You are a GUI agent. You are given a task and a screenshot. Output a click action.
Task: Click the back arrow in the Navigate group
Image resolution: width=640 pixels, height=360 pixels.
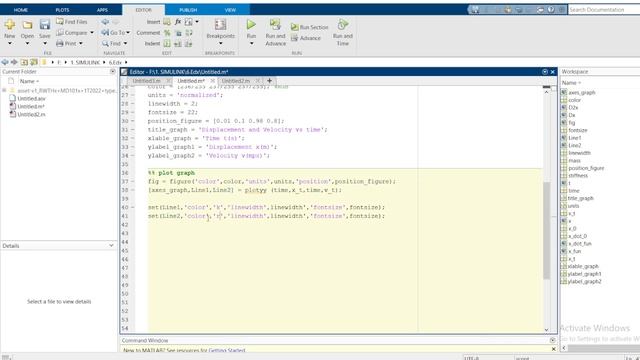click(105, 22)
